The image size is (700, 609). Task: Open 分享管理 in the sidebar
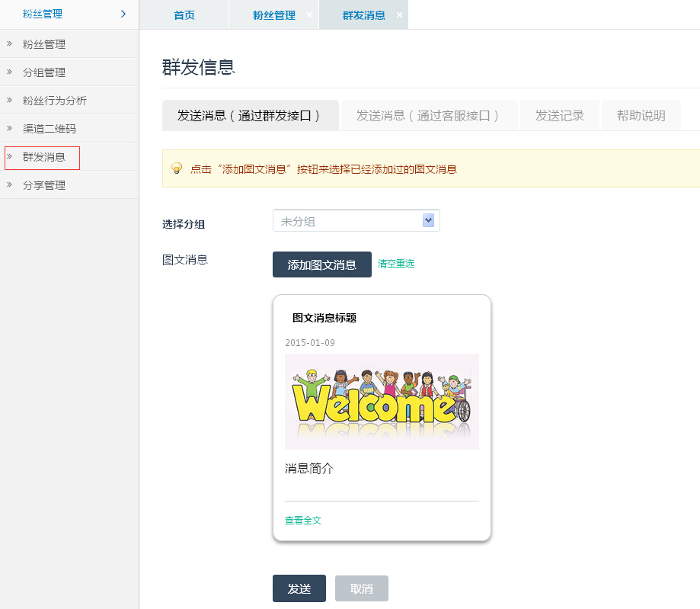click(44, 185)
